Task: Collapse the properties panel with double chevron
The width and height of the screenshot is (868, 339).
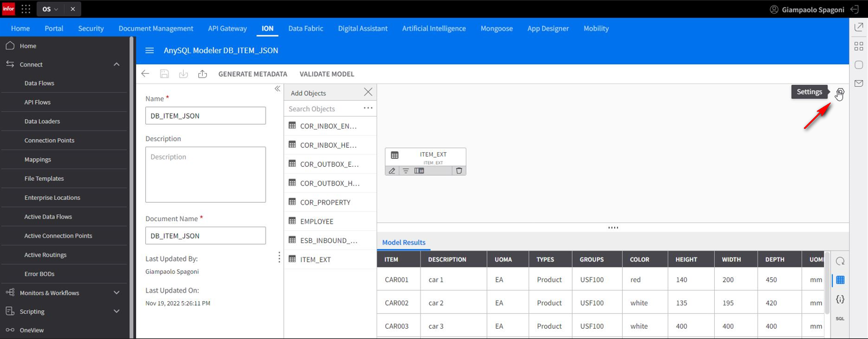Action: click(x=277, y=89)
